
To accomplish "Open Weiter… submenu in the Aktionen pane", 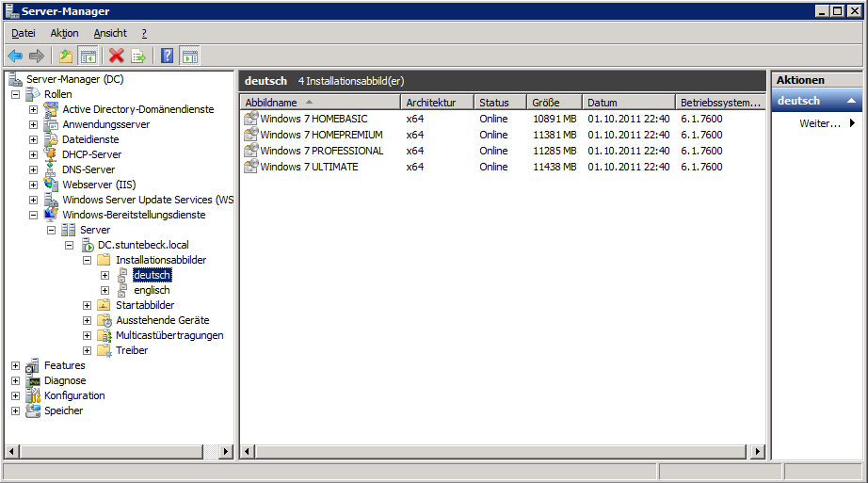I will point(821,123).
